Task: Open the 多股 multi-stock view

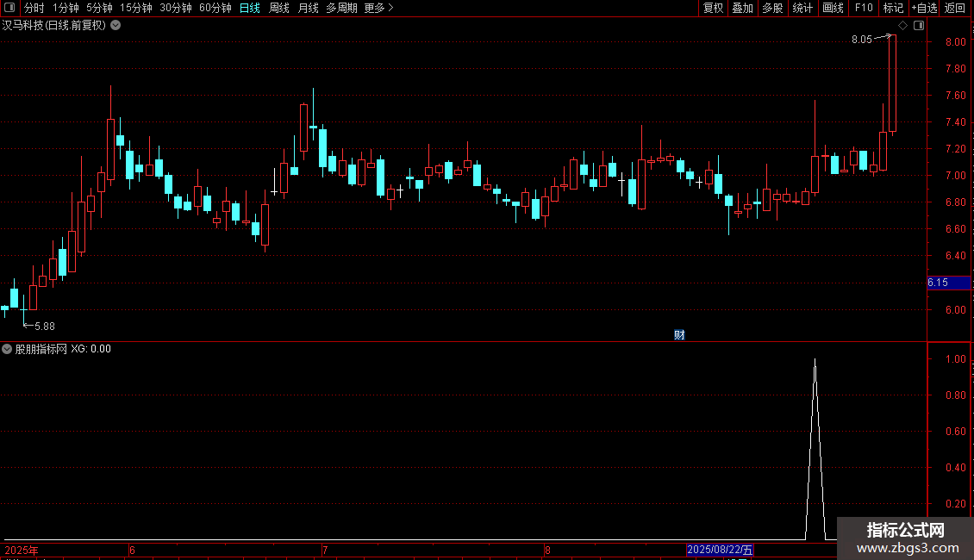Action: click(772, 8)
